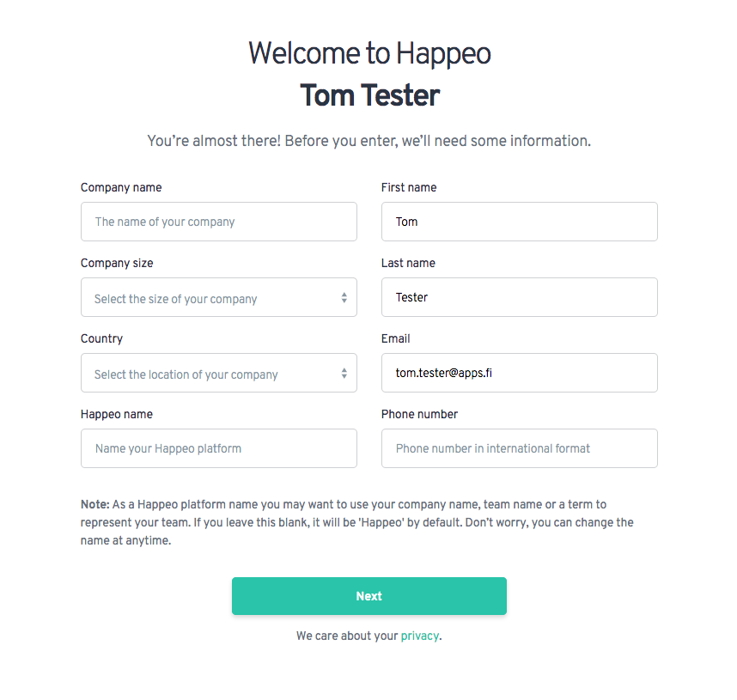Select the Last name field containing Tester
Image resolution: width=737 pixels, height=700 pixels.
tap(519, 297)
